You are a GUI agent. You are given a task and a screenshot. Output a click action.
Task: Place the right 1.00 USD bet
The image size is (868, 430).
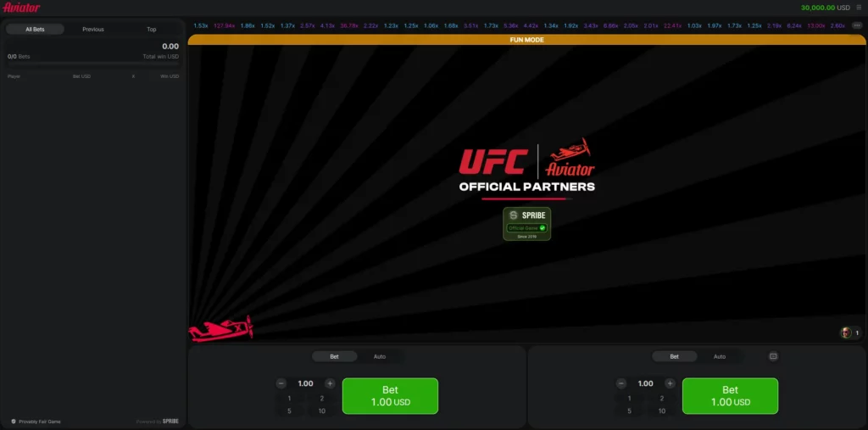[730, 396]
